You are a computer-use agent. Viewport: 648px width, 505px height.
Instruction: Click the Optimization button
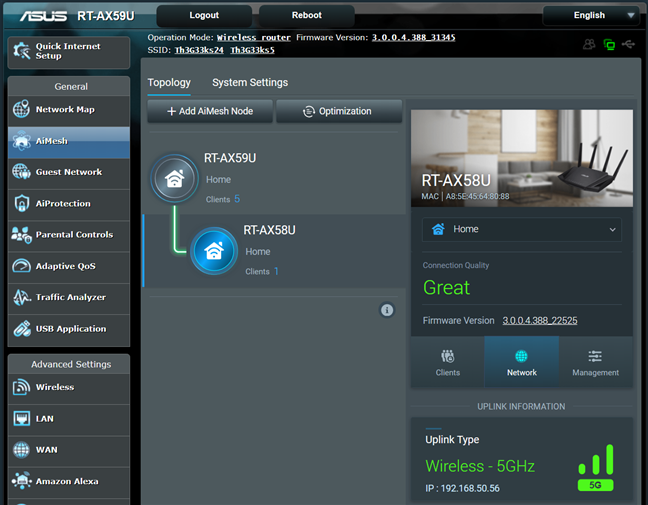(339, 111)
